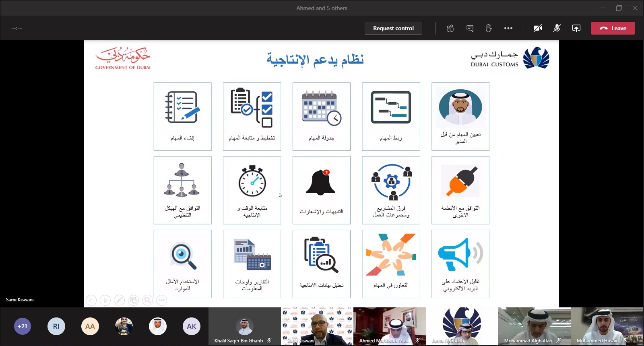The width and height of the screenshot is (644, 346).
Task: Click the organizational structure hierarchy icon
Action: click(182, 180)
